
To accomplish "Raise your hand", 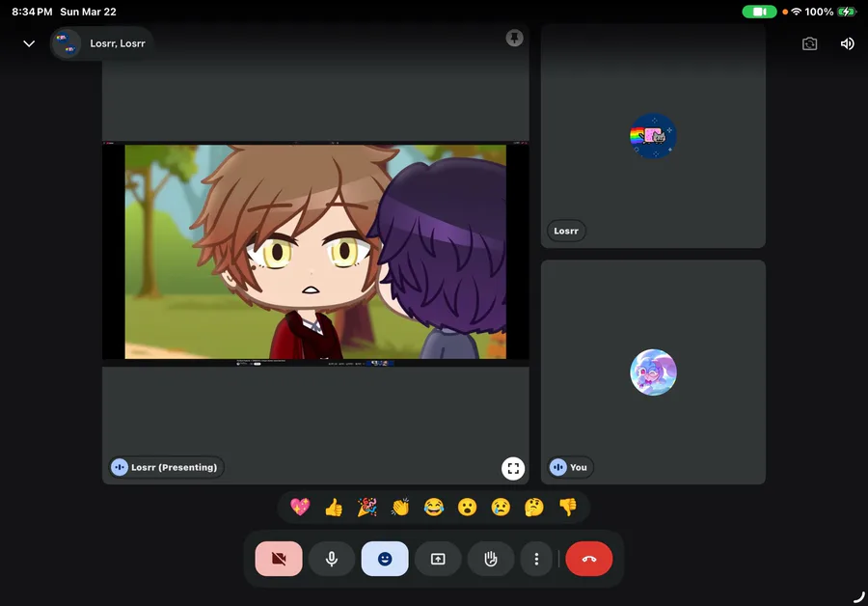I will click(x=491, y=559).
